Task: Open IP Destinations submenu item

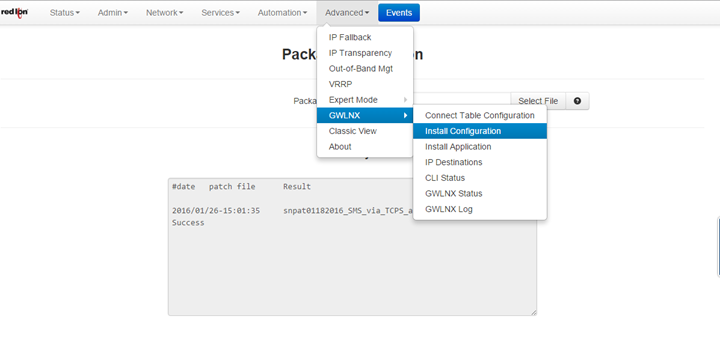Action: click(480, 162)
